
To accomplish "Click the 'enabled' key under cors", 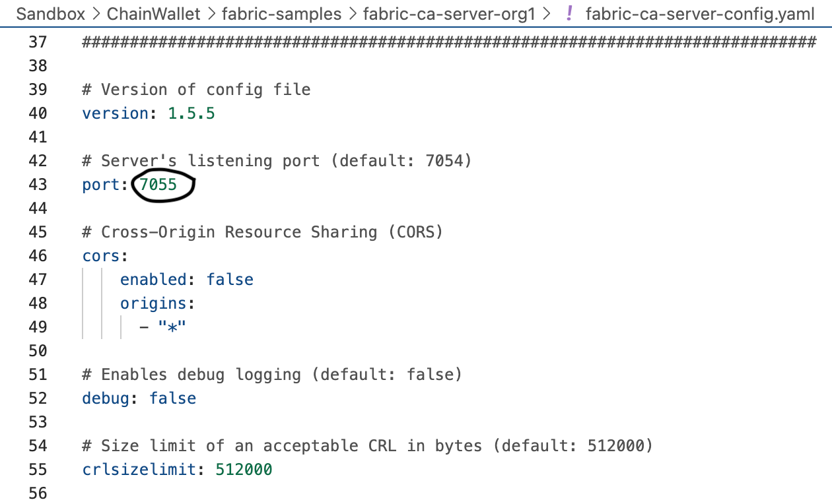I will tap(153, 280).
